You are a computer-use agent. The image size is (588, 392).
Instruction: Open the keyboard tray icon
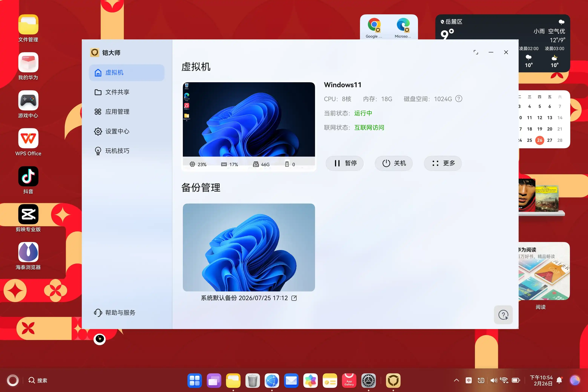[x=481, y=380]
